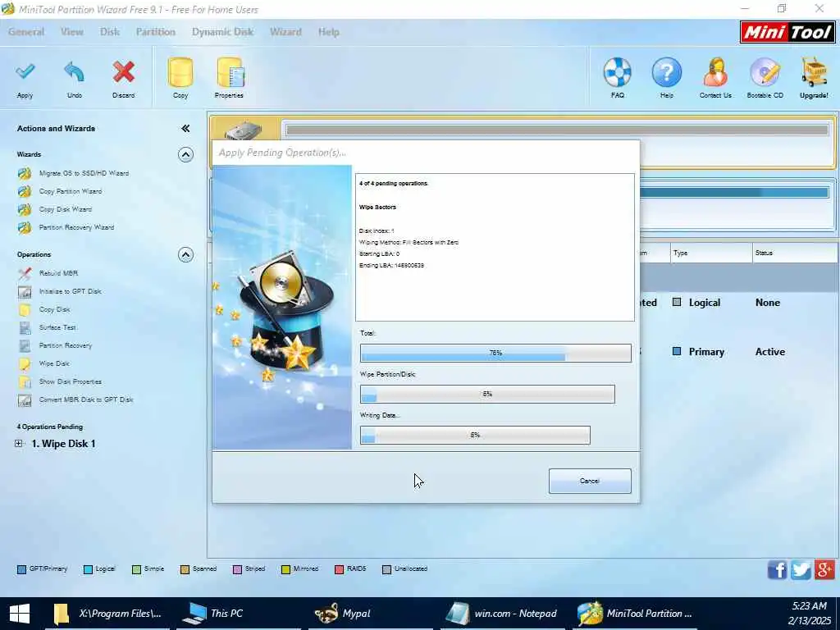
Task: Click the Spanned legend swatch
Action: (185, 569)
